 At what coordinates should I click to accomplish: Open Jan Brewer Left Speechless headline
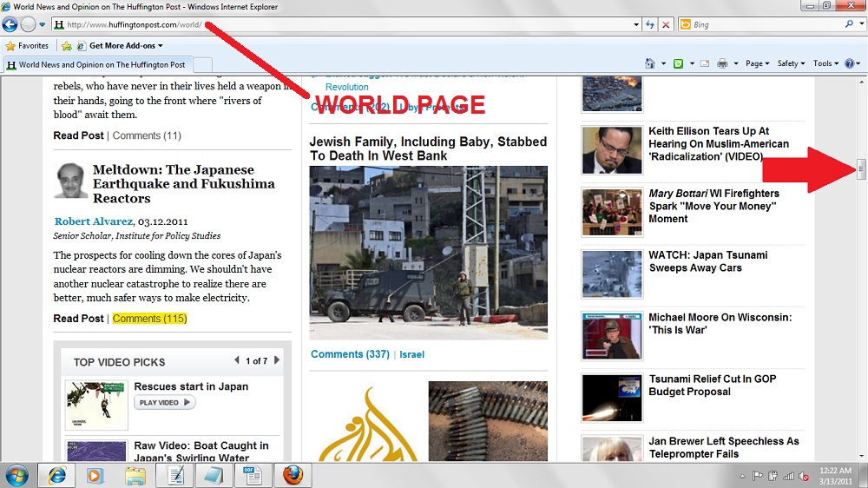click(724, 447)
